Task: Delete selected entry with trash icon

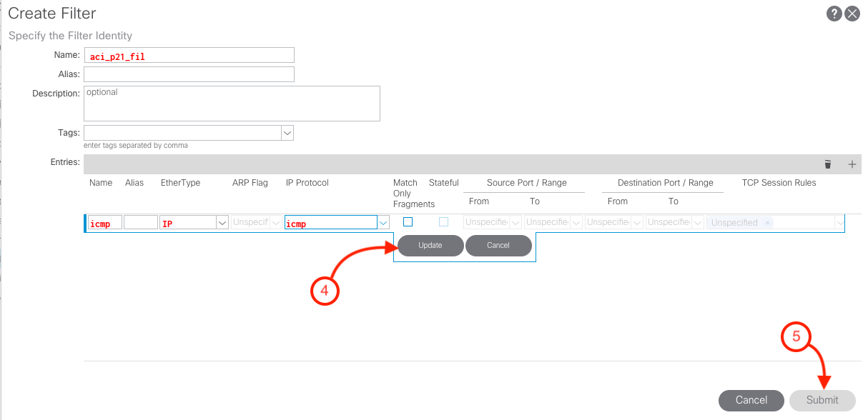Action: click(828, 164)
